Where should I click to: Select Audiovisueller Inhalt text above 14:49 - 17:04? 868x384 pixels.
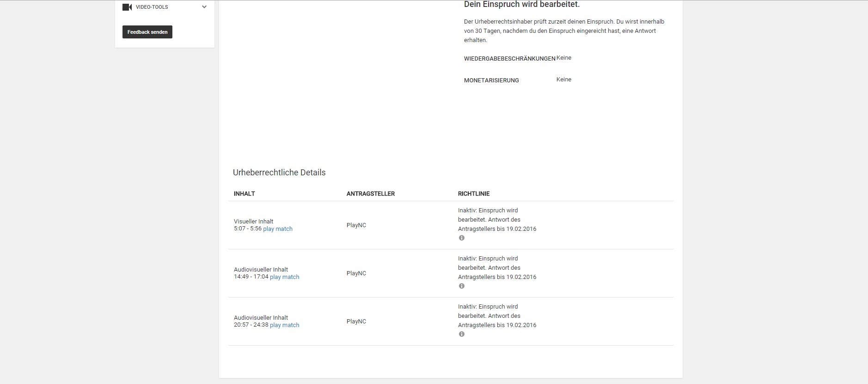261,269
